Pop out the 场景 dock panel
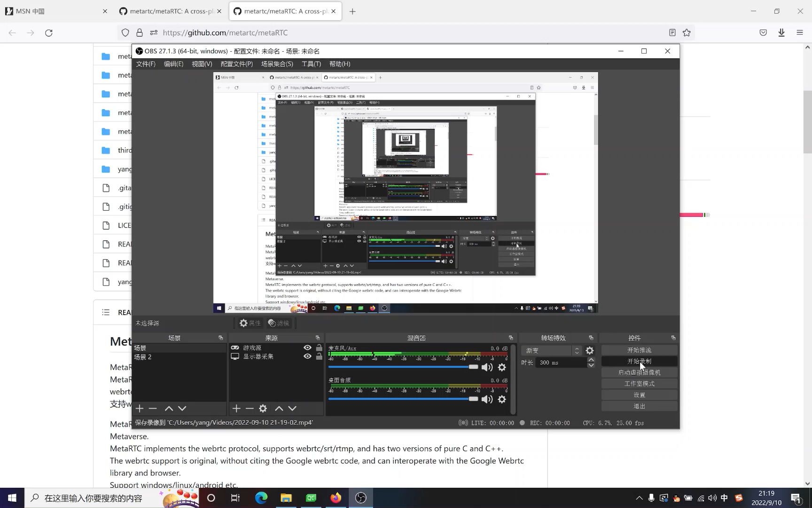 pos(221,338)
